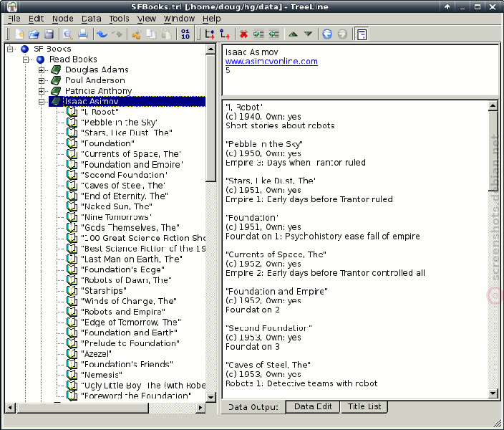
Task: Open the Help menu
Action: 211,19
